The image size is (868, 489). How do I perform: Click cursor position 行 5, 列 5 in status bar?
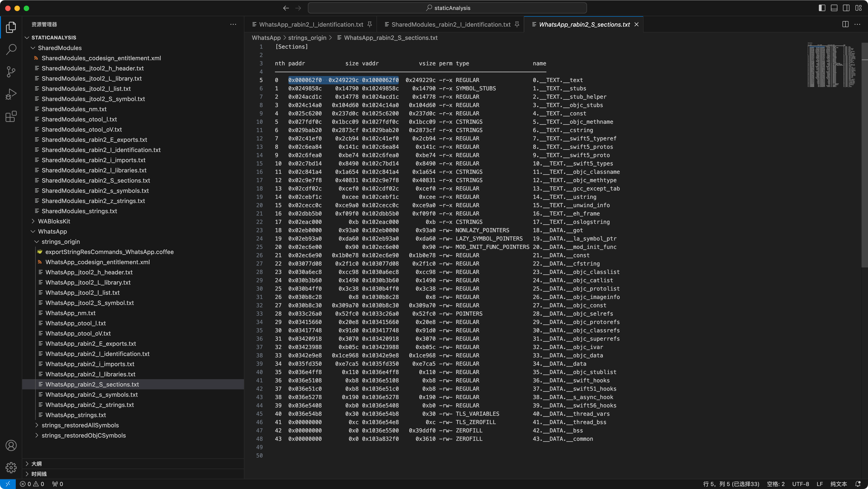pyautogui.click(x=731, y=484)
